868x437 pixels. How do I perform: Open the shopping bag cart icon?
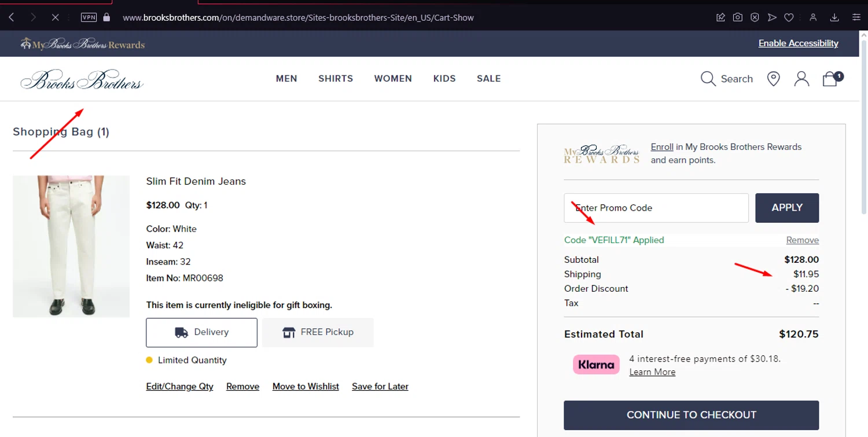pos(832,79)
